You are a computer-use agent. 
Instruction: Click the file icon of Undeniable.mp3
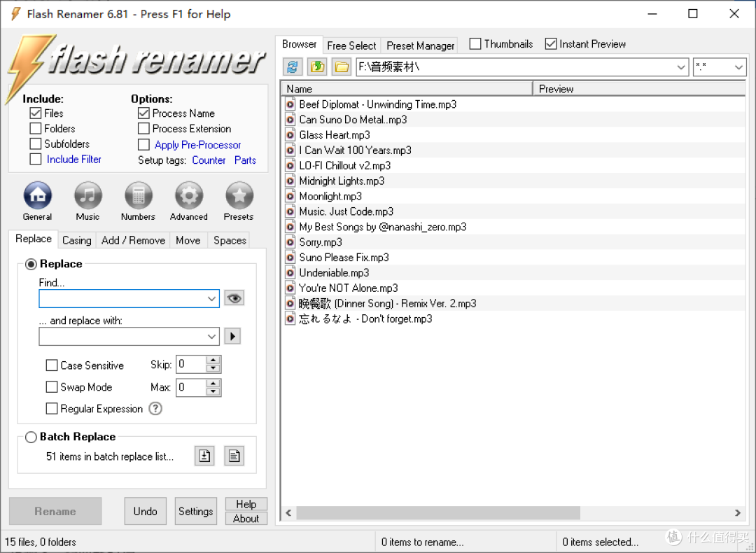click(x=290, y=273)
